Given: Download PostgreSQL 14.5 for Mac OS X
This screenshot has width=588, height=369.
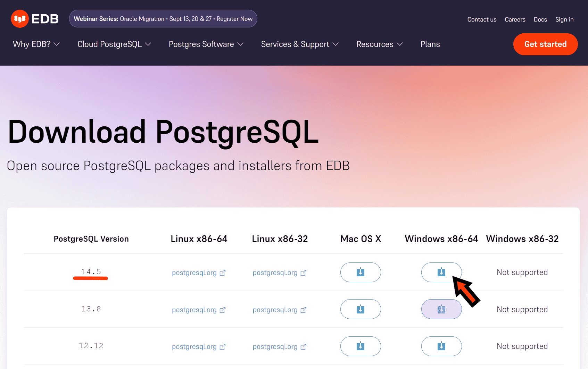Looking at the screenshot, I should 361,272.
